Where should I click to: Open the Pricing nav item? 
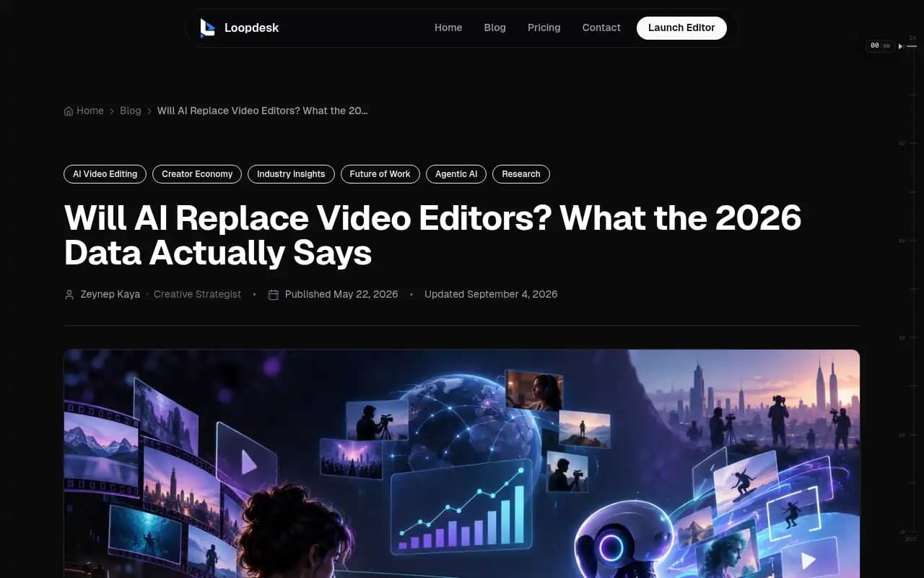point(544,27)
